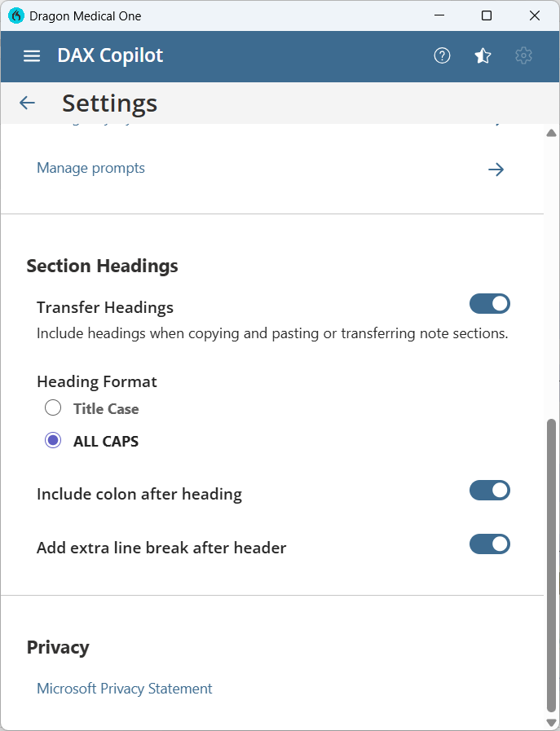Click the scrollbar up arrow
The image size is (560, 731).
pyautogui.click(x=552, y=132)
